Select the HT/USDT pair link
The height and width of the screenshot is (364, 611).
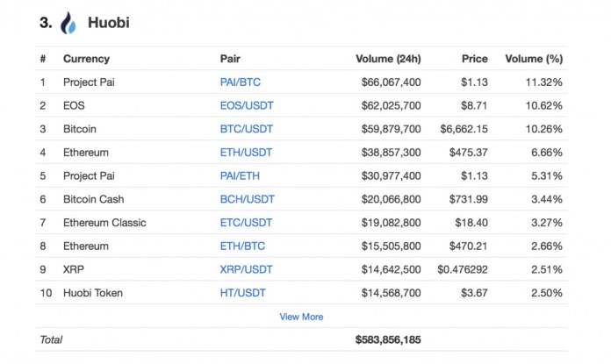[243, 292]
